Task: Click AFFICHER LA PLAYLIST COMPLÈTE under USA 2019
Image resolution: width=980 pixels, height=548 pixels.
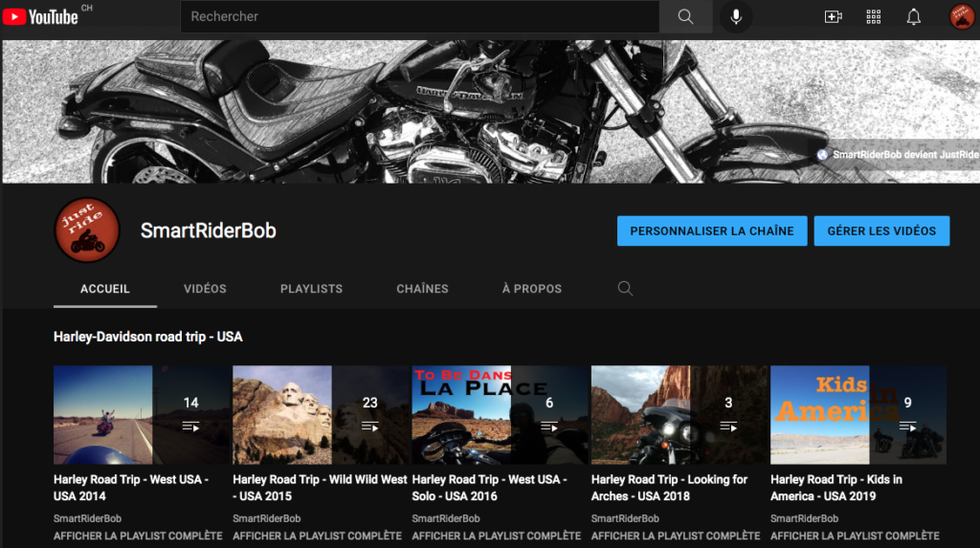Action: point(855,537)
